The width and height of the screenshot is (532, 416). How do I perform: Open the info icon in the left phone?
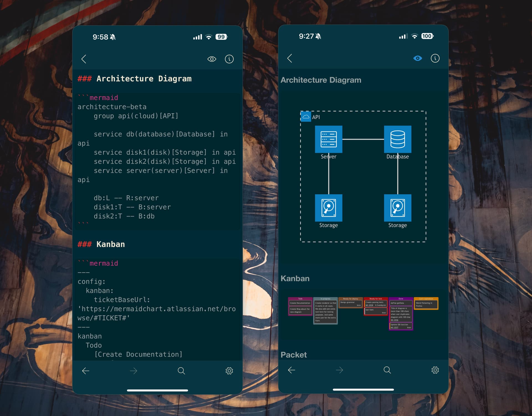tap(229, 59)
